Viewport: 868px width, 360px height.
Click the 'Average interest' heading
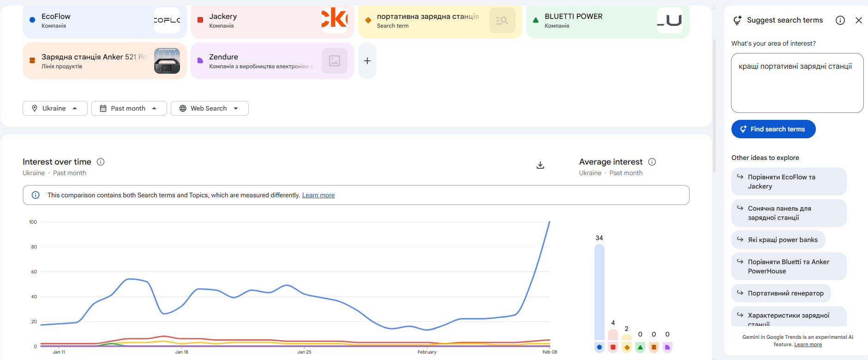[611, 162]
